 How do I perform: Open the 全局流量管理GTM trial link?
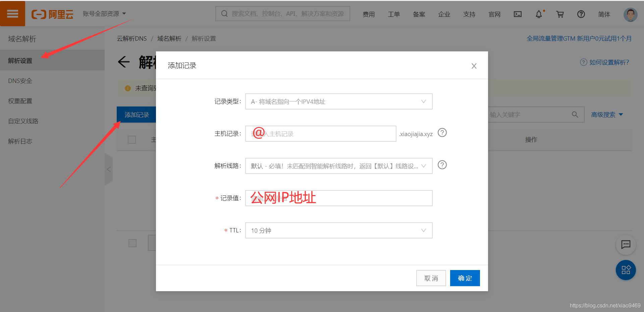coord(579,39)
